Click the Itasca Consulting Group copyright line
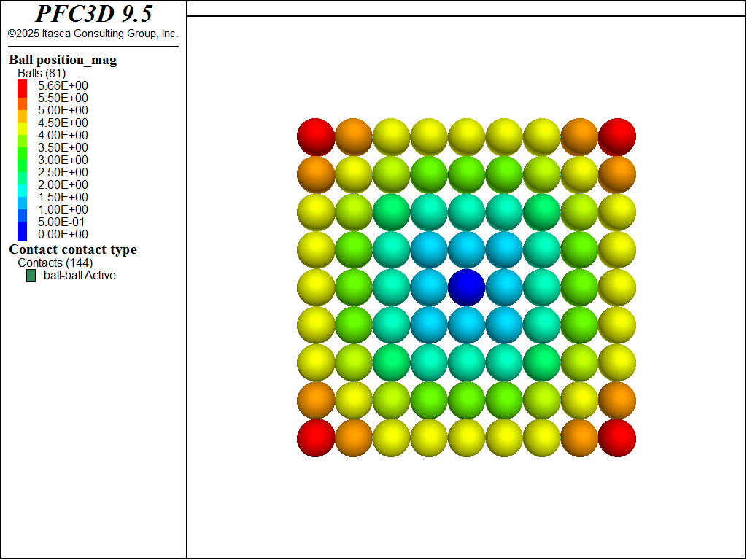This screenshot has height=560, width=747. (93, 34)
